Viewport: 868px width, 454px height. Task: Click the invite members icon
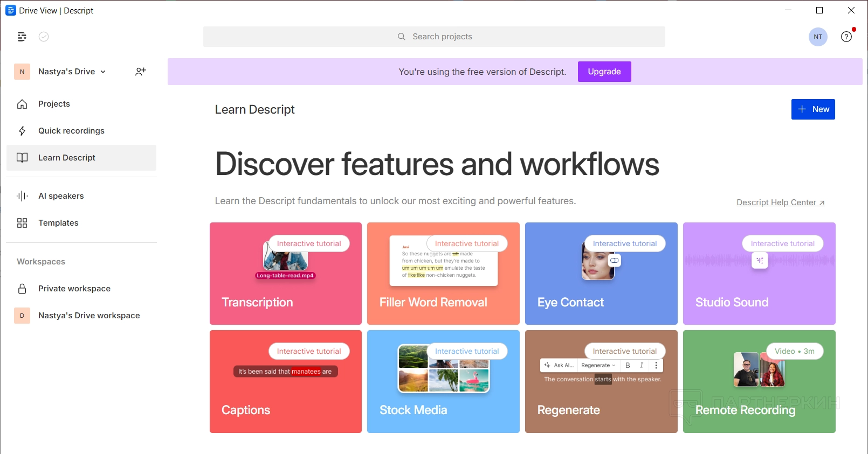141,72
